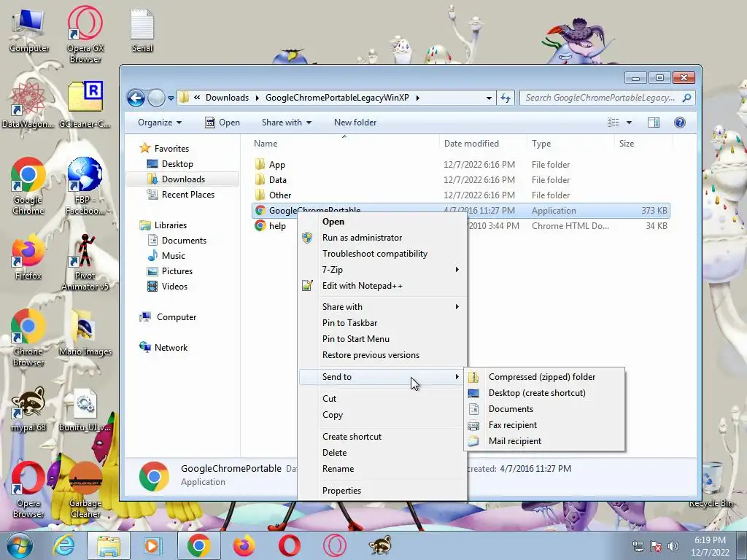Viewport: 747px width, 560px height.
Task: Select the FBP Facebook desktop shortcut
Action: (x=85, y=186)
